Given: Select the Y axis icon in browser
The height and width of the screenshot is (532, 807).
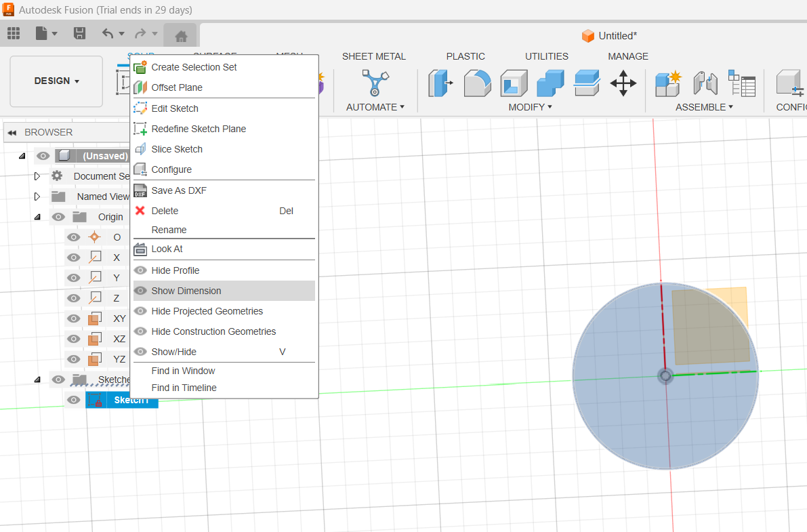Looking at the screenshot, I should (x=95, y=278).
